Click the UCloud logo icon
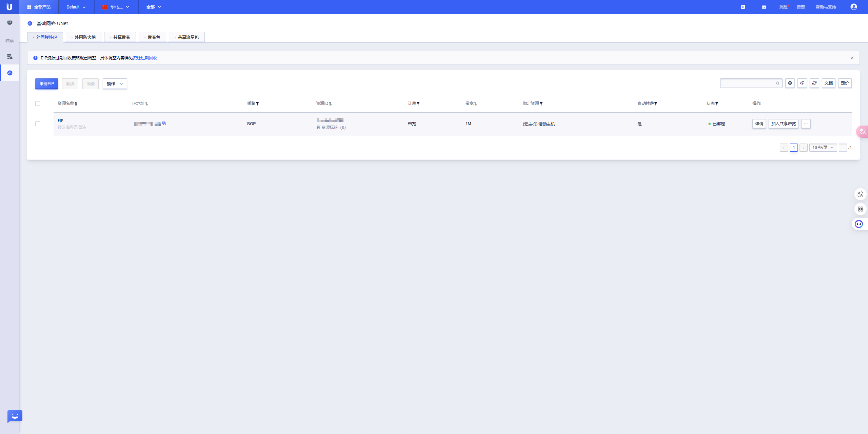 coord(9,7)
